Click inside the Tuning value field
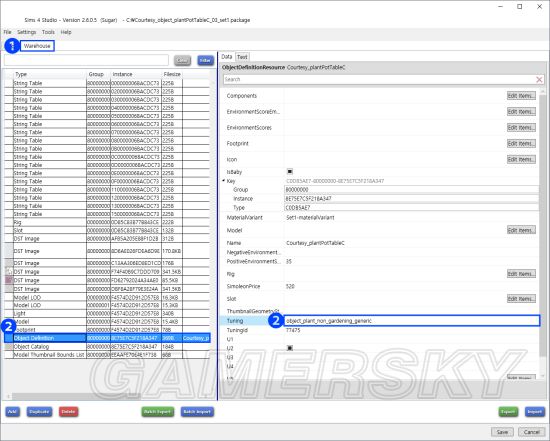 point(412,321)
